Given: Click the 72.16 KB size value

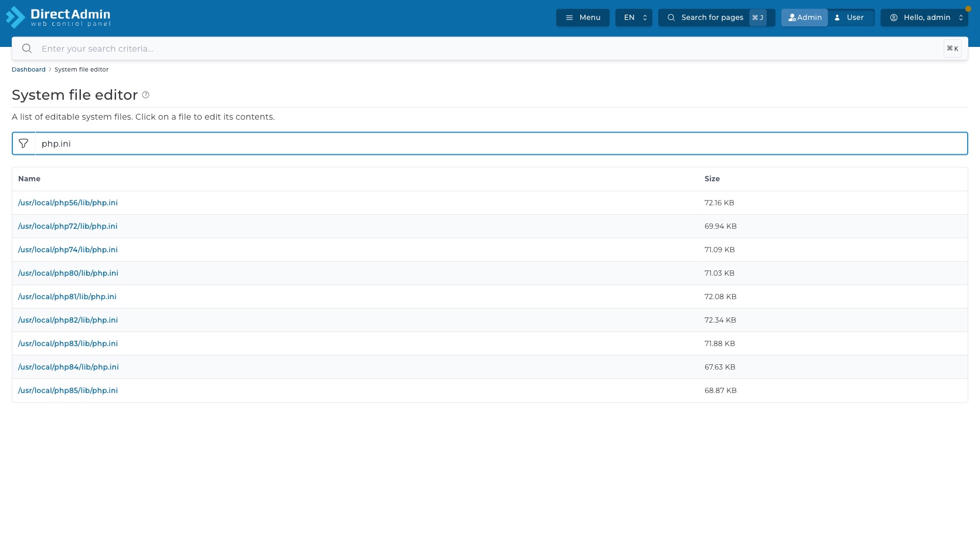Looking at the screenshot, I should click(719, 203).
